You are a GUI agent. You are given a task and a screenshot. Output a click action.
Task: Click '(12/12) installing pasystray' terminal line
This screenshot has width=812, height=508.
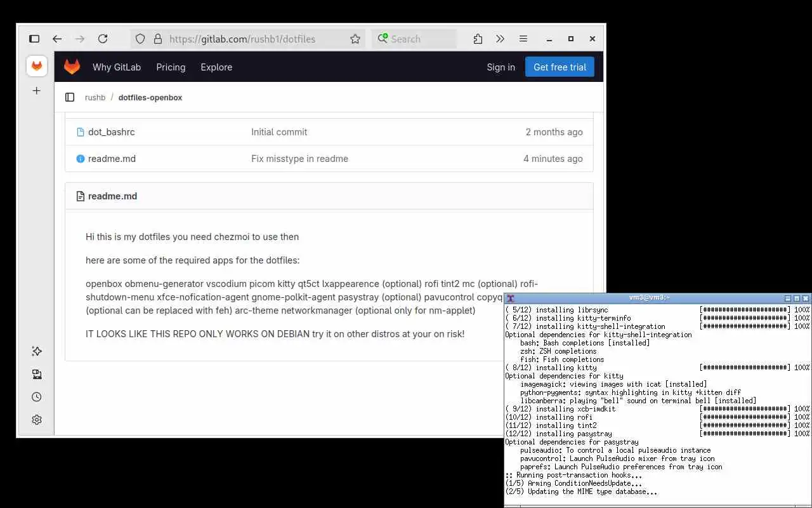pos(558,434)
